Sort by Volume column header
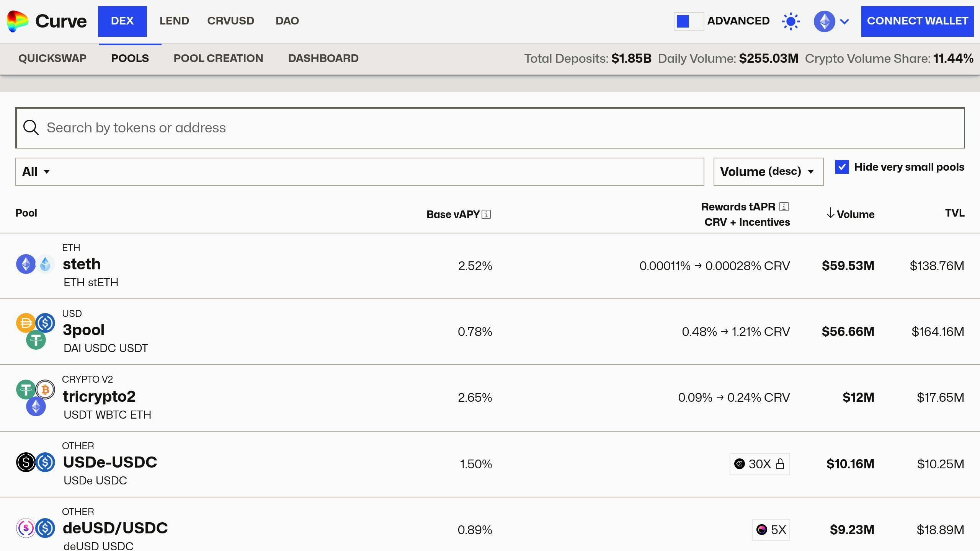Screen dimensions: 980x551 tap(855, 214)
